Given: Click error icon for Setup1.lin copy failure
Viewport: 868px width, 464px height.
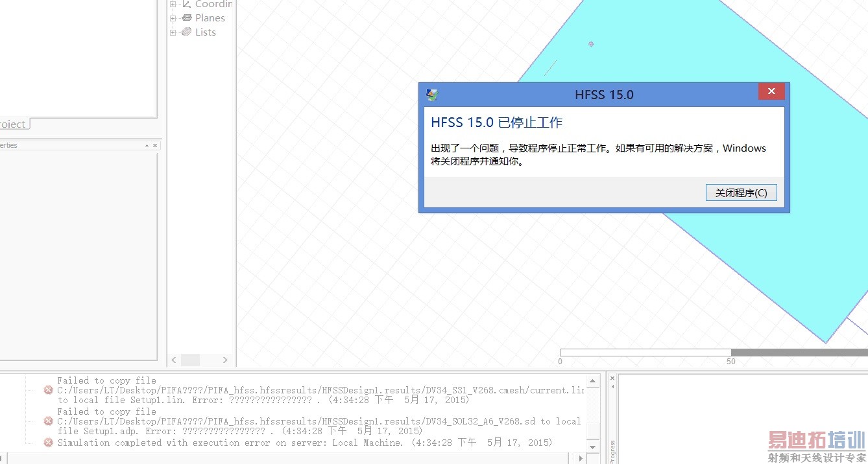Looking at the screenshot, I should pos(48,390).
